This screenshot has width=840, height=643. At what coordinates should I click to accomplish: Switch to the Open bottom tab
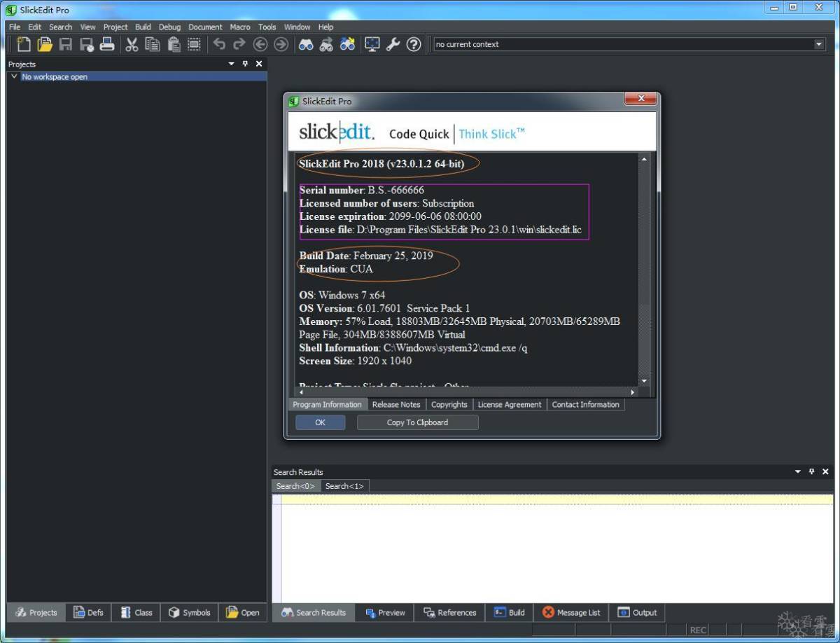click(x=243, y=612)
